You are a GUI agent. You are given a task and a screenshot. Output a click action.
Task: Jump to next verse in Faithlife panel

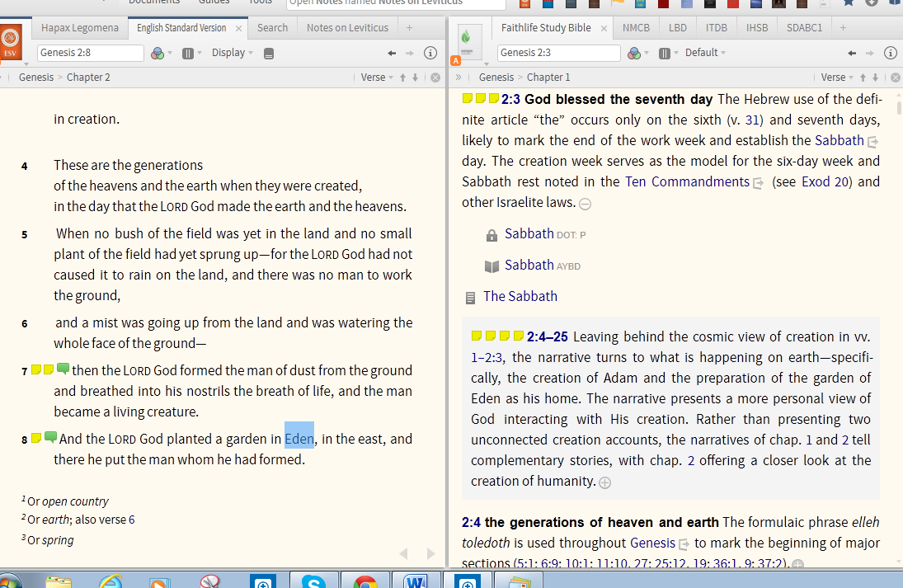(875, 78)
